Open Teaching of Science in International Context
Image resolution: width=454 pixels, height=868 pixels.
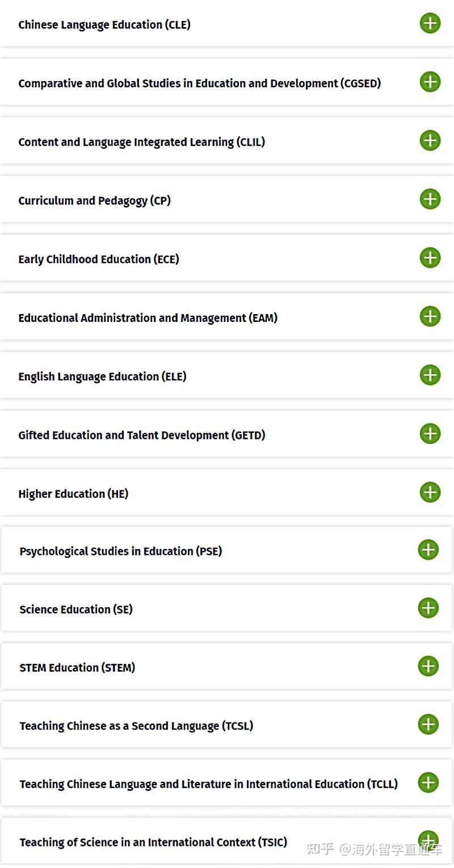click(x=428, y=840)
